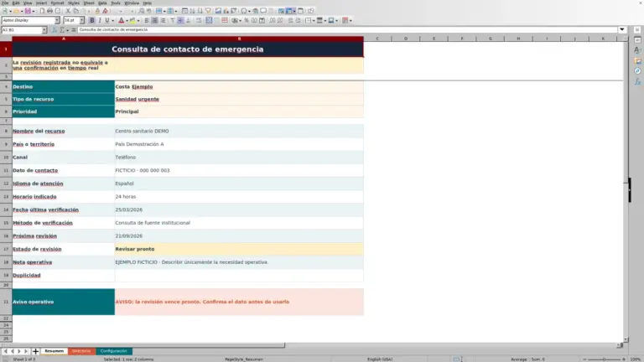Open the sidebar Styles panel icon
This screenshot has width=644, height=362.
point(637,50)
